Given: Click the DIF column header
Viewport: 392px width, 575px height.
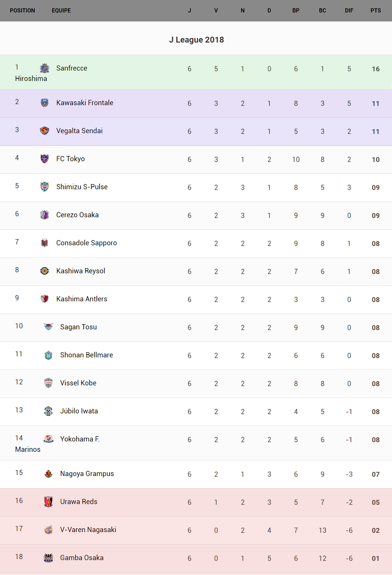Looking at the screenshot, I should click(x=349, y=11).
